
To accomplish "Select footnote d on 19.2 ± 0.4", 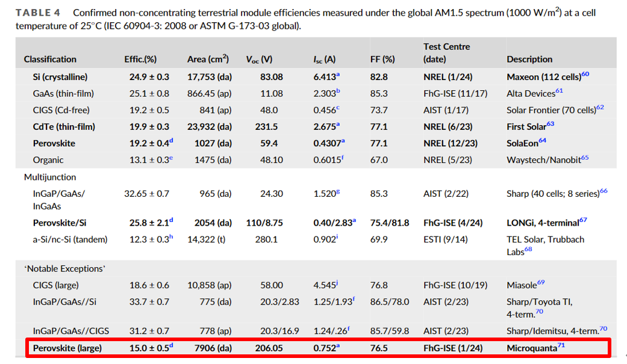I will coord(171,140).
